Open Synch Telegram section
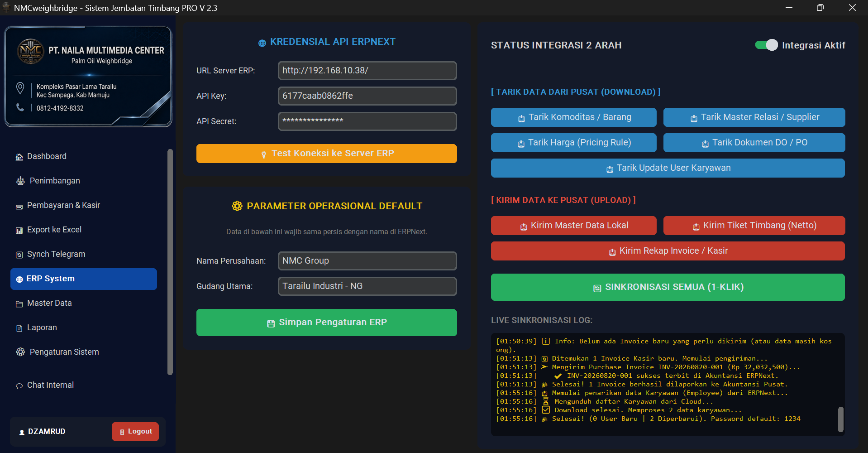This screenshot has height=453, width=868. [x=84, y=254]
